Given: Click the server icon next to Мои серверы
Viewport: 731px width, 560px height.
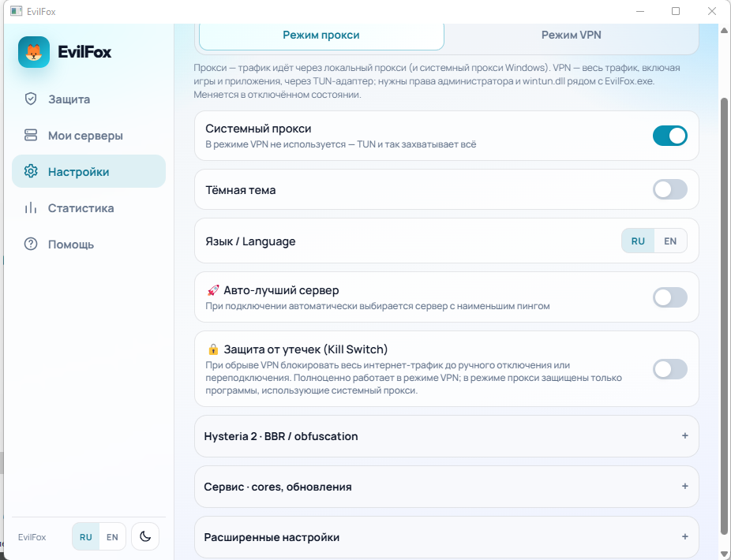Looking at the screenshot, I should point(31,135).
